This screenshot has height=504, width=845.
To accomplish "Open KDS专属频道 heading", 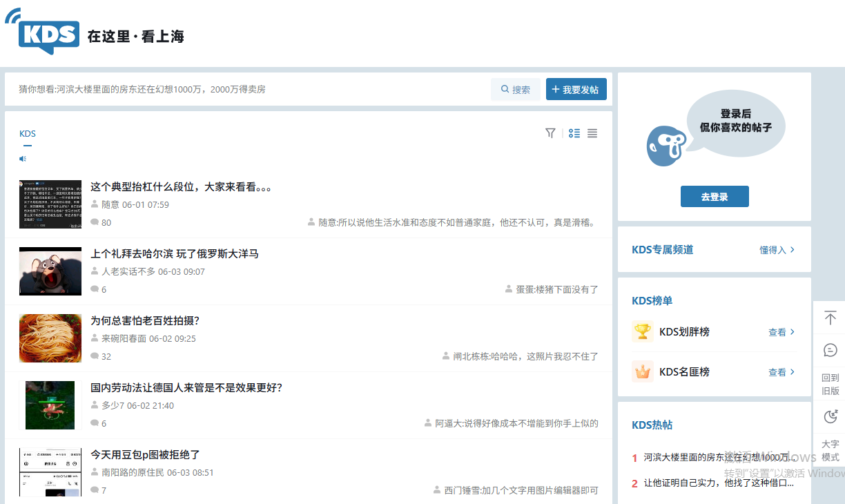I will coord(663,250).
